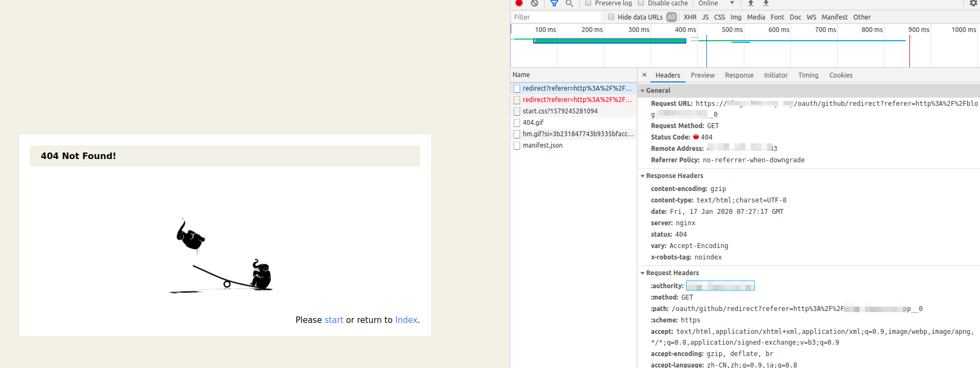Enable the Disable cache checkbox
The height and width of the screenshot is (368, 980).
641,3
